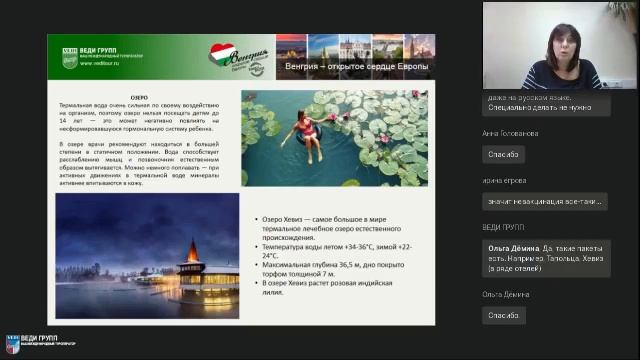Click chat message 'значит невакцинация все-таки...'
This screenshot has width=640, height=360.
click(x=545, y=201)
